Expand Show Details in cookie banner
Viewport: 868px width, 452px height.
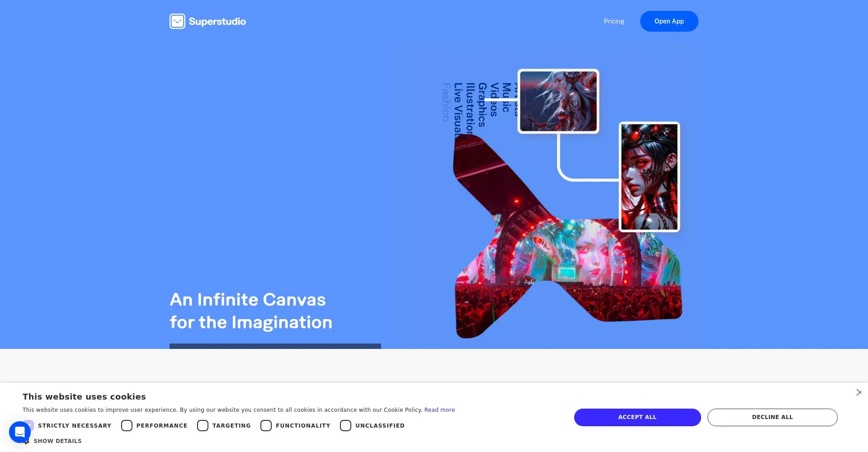tap(57, 441)
